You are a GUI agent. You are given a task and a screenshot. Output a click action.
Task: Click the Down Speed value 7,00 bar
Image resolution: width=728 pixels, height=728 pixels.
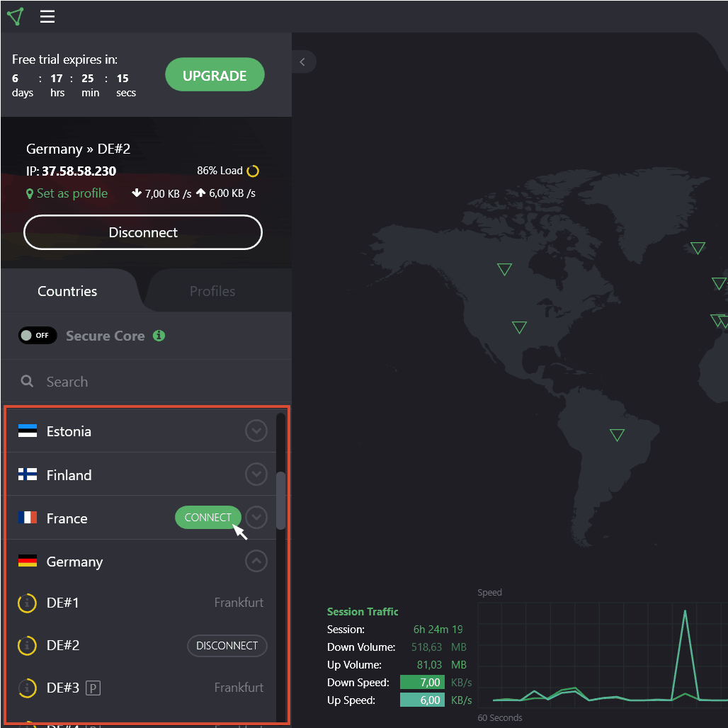[423, 682]
